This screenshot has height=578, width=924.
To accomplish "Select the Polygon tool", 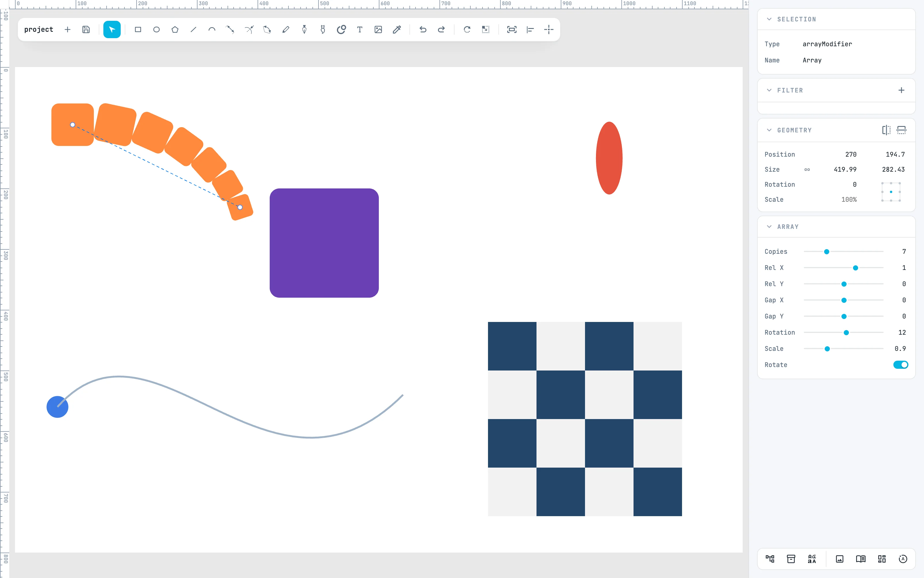I will [175, 29].
